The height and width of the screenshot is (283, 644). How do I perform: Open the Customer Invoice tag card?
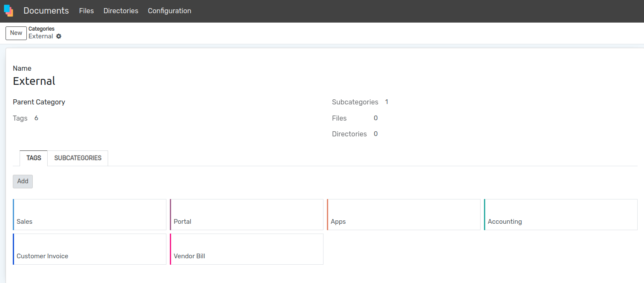(x=89, y=249)
